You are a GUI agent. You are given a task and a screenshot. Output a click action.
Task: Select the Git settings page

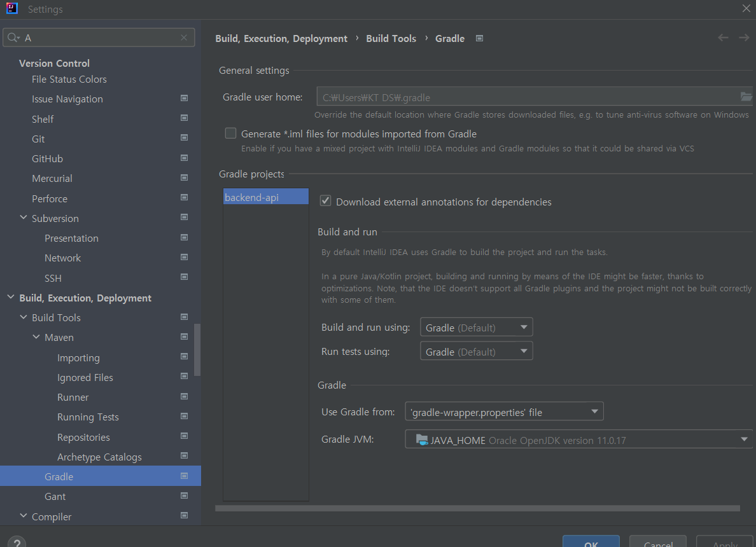pyautogui.click(x=38, y=139)
